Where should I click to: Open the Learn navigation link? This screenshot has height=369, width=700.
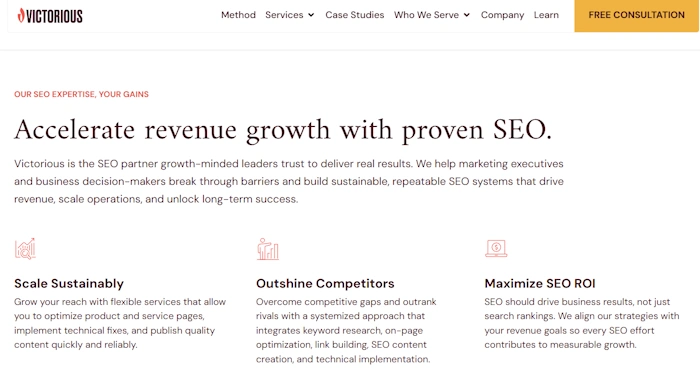(546, 15)
